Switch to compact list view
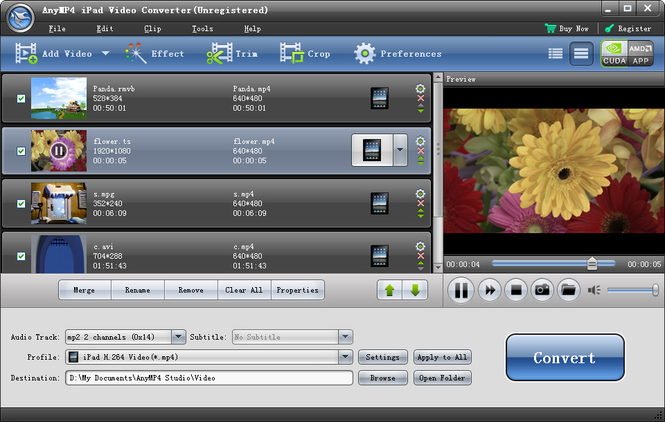 click(x=555, y=53)
